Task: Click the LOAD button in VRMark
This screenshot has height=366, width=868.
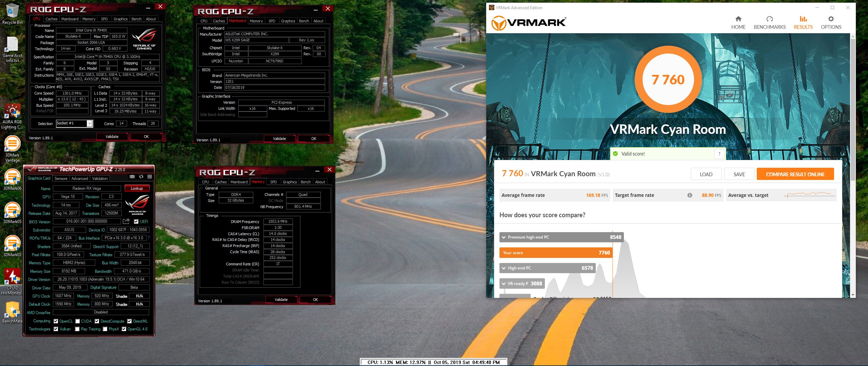Action: click(x=706, y=174)
